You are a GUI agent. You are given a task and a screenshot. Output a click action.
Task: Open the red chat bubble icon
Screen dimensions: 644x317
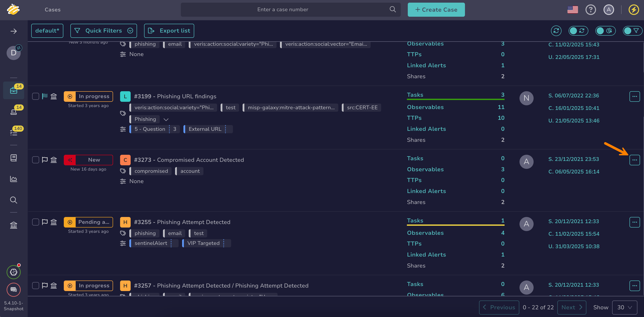point(13,290)
